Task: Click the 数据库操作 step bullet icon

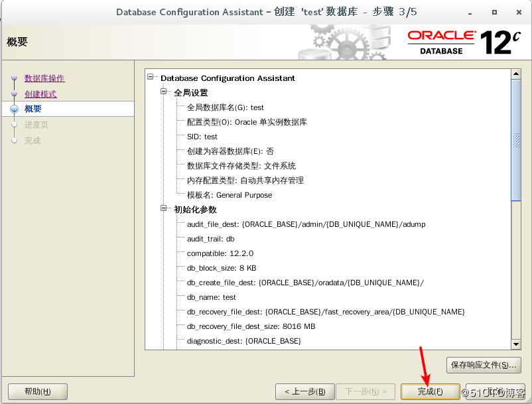Action: pos(14,78)
